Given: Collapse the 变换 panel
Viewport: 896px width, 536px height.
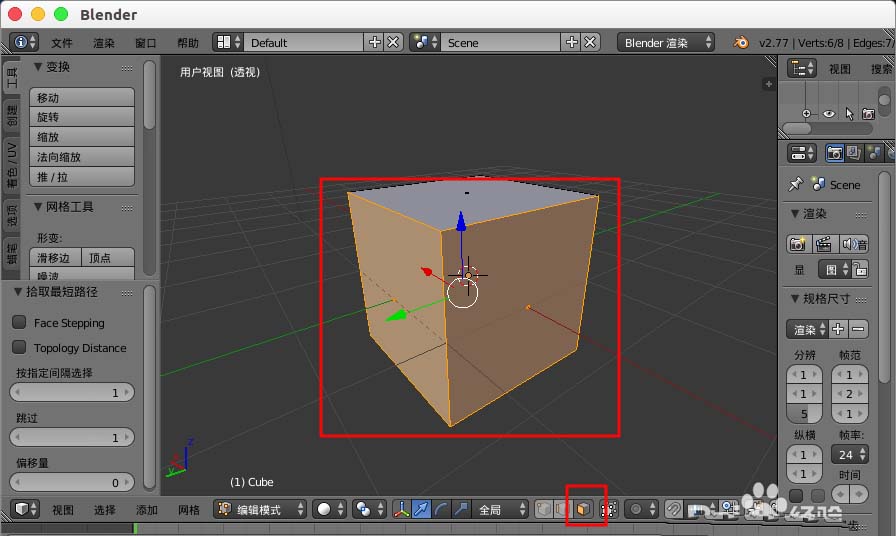Looking at the screenshot, I should pyautogui.click(x=38, y=67).
